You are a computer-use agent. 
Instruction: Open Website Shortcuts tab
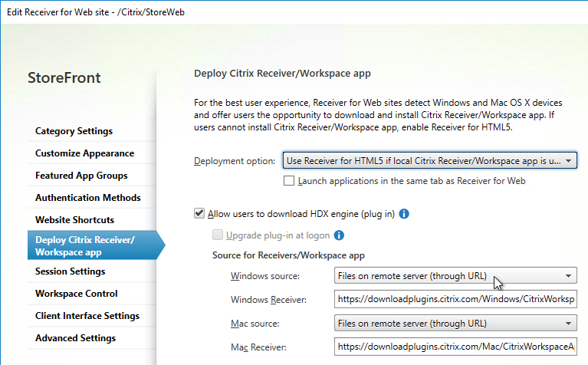click(x=92, y=219)
